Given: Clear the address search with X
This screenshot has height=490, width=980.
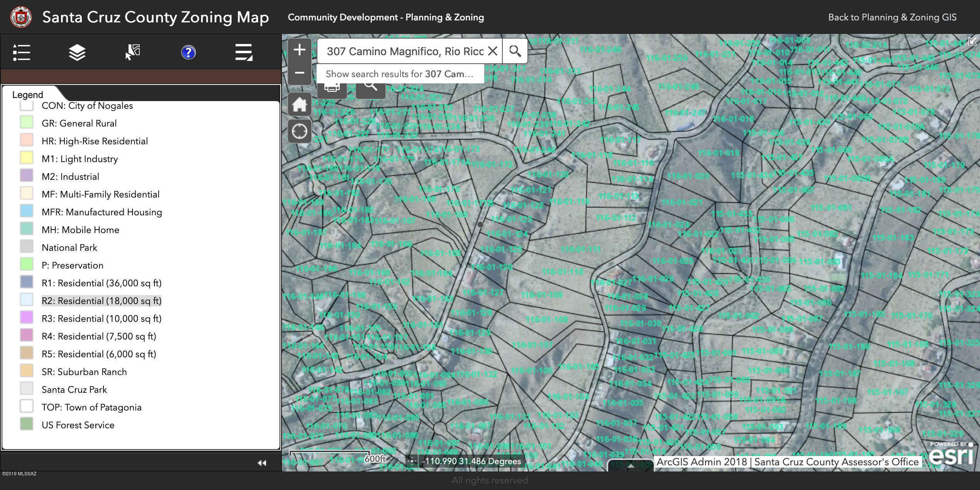Looking at the screenshot, I should [493, 51].
